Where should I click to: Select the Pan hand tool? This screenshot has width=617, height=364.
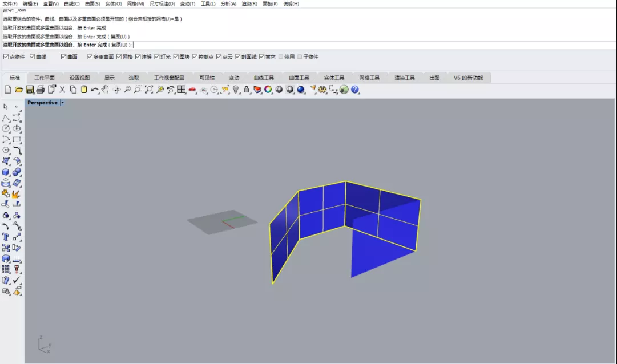pos(105,90)
